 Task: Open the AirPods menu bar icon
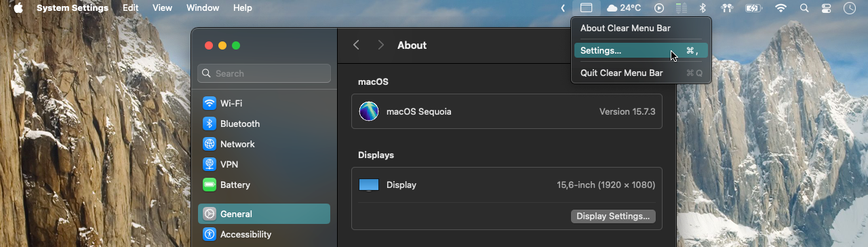(x=728, y=8)
